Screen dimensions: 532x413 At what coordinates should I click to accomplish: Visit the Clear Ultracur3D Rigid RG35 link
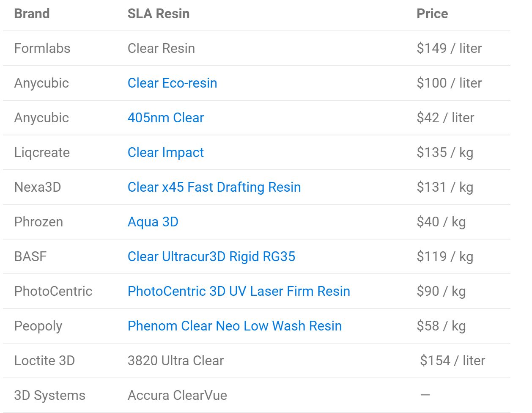[211, 256]
